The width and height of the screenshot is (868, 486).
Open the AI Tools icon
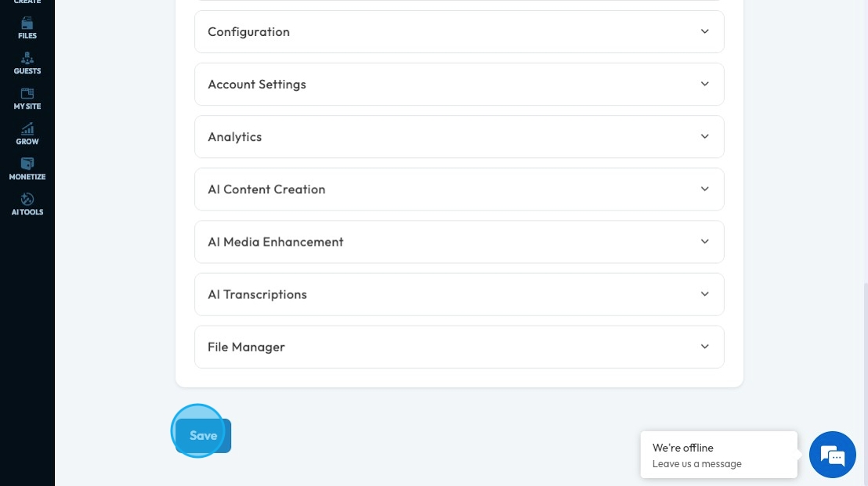pos(27,200)
